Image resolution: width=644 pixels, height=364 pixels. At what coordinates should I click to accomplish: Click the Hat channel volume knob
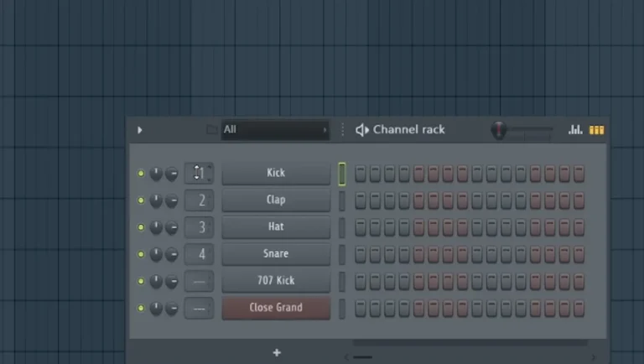tap(172, 227)
